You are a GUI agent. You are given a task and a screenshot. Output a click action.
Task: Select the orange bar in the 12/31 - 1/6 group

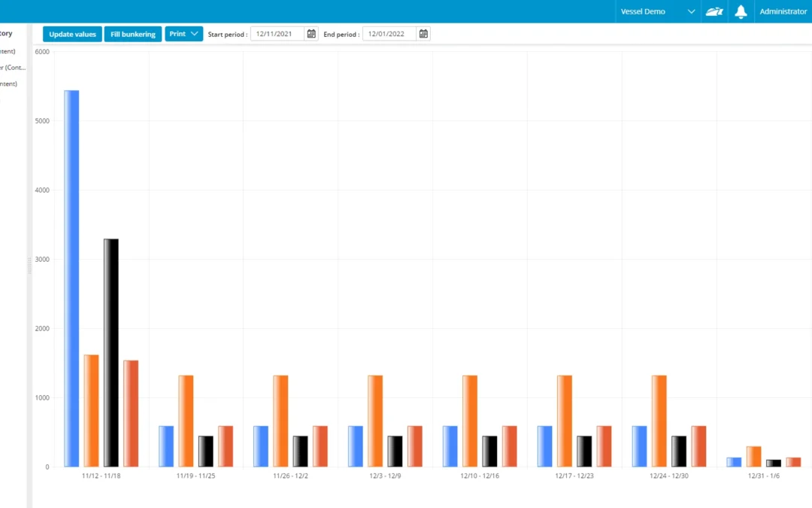tap(755, 455)
